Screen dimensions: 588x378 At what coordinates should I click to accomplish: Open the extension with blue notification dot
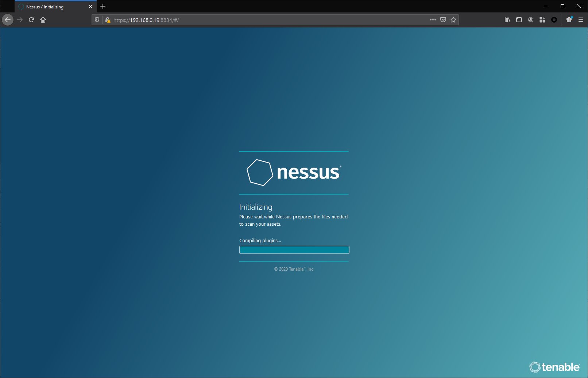(569, 20)
